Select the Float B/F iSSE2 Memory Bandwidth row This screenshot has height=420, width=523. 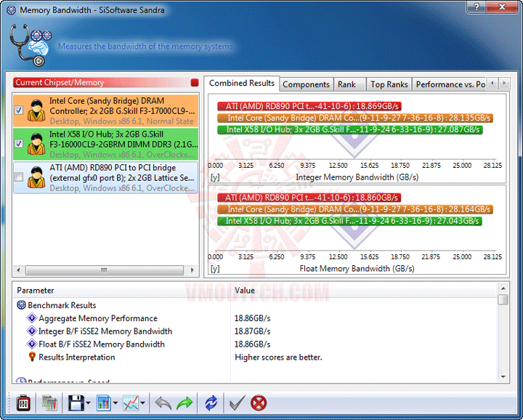click(255, 344)
